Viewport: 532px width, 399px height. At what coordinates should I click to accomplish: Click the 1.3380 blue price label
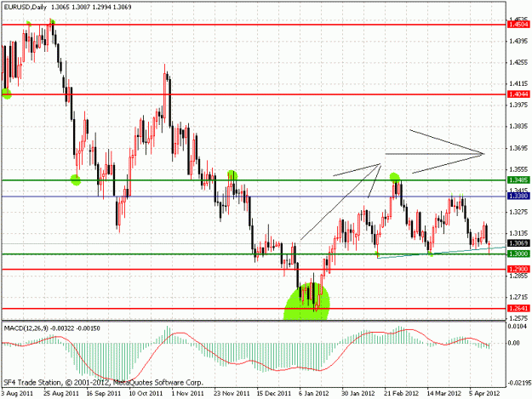pos(518,196)
